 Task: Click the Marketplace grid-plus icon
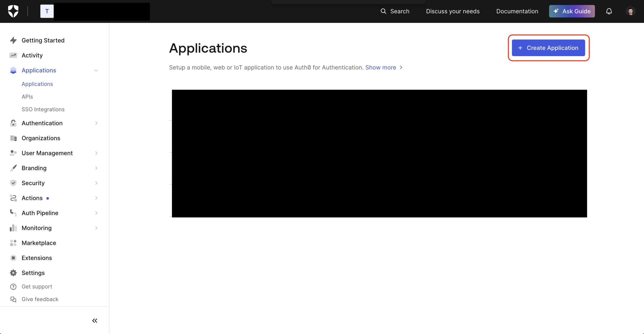[13, 243]
